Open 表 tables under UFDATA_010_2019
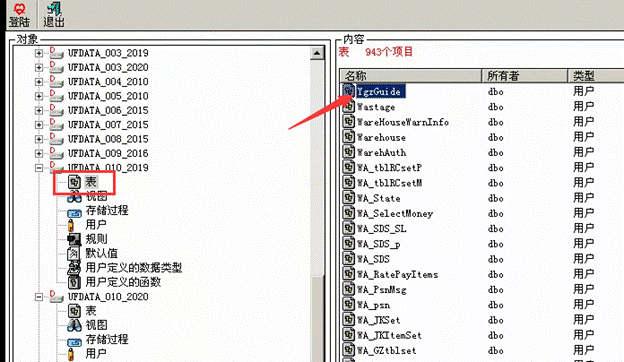Screen dimensions: 624x362 pyautogui.click(x=91, y=182)
